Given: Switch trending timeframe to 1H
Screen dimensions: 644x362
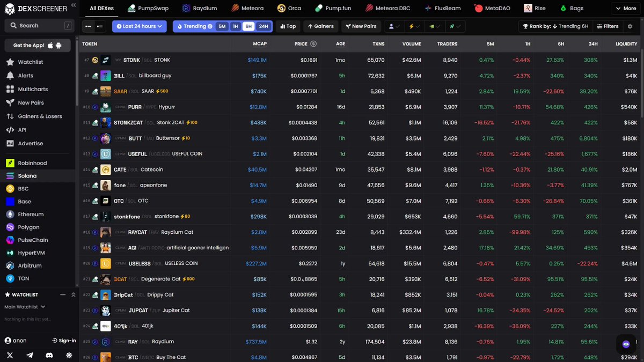Looking at the screenshot, I should [235, 26].
